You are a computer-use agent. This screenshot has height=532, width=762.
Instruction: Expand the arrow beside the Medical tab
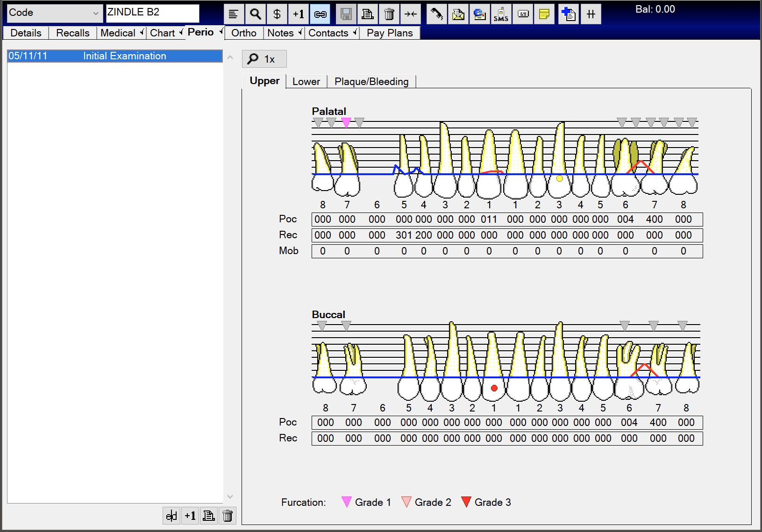tap(142, 32)
